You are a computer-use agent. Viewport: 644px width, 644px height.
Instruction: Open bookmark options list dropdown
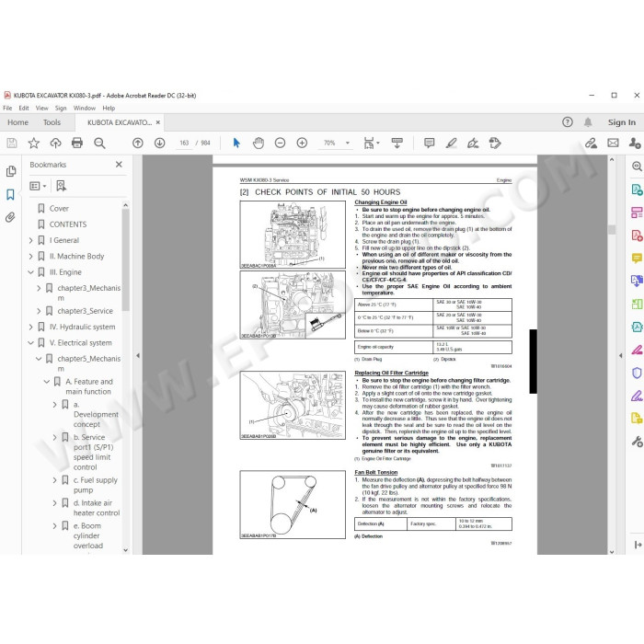click(x=38, y=186)
